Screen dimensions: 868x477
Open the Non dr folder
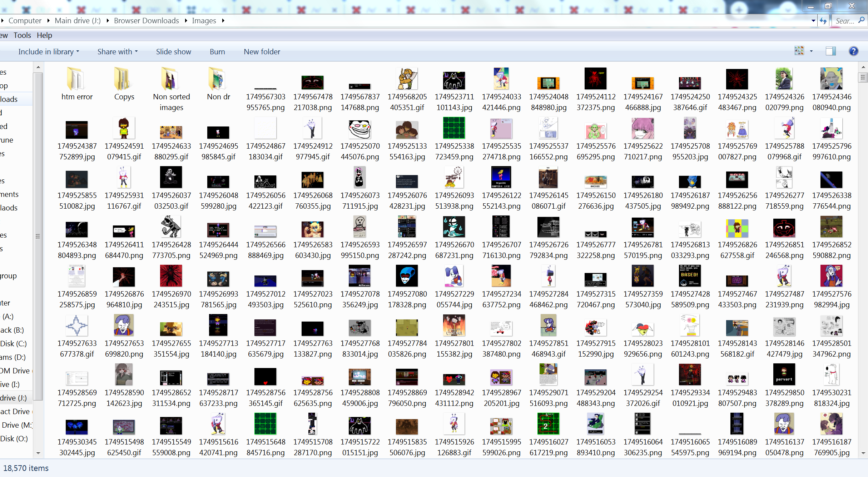(x=218, y=79)
